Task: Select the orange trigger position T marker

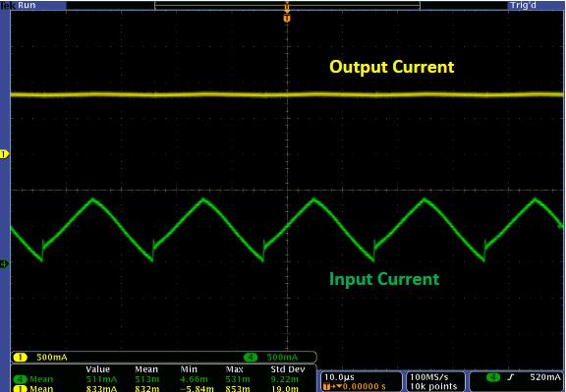Action: coord(287,19)
